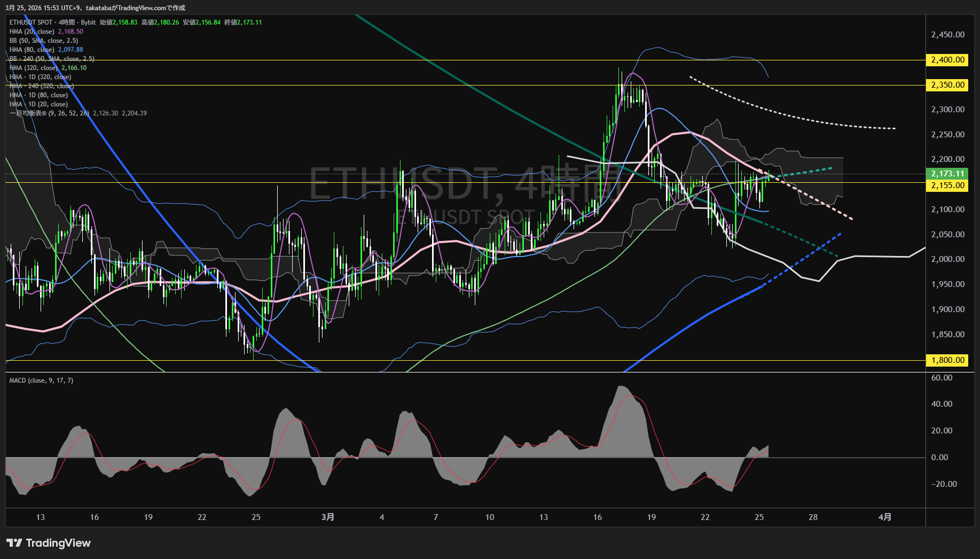The height and width of the screenshot is (559, 980).
Task: Select the HMA · 1D (20, close) legend
Action: (38, 104)
